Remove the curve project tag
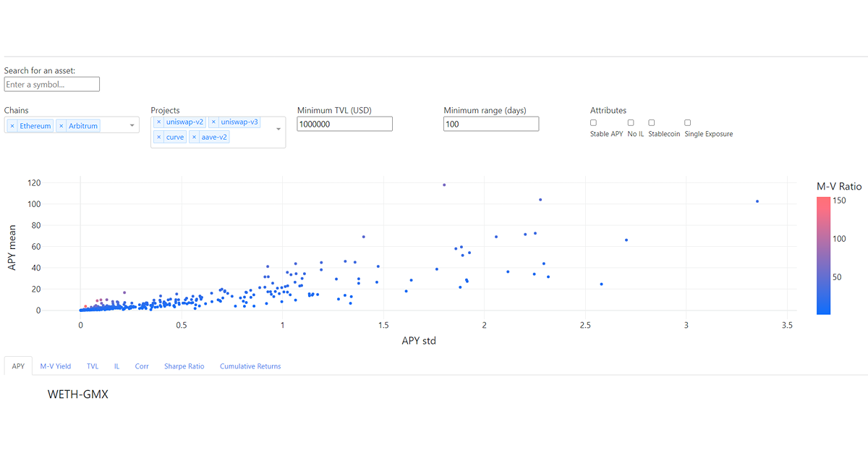This screenshot has height=456, width=868. [159, 137]
